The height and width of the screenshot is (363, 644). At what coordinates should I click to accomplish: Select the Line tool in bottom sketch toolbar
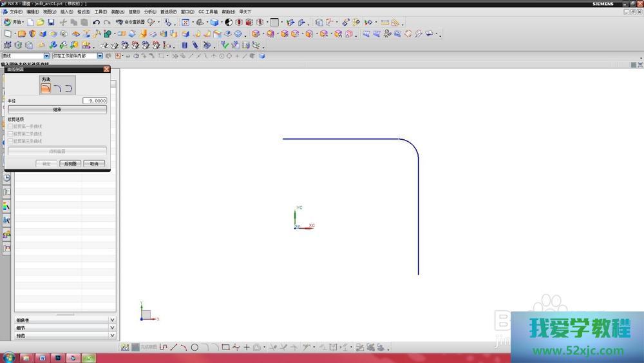pos(173,347)
